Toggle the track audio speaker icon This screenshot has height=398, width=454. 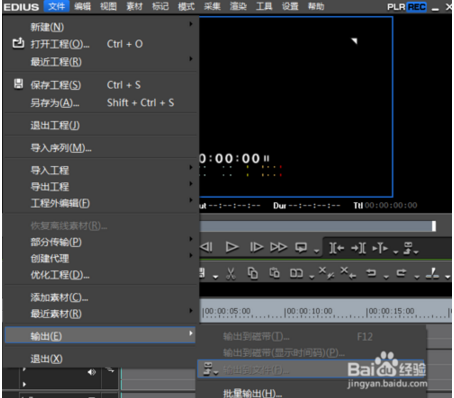tap(92, 372)
